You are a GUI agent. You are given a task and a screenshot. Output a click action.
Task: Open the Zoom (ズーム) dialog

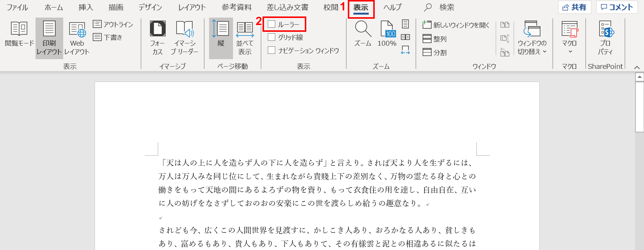363,34
